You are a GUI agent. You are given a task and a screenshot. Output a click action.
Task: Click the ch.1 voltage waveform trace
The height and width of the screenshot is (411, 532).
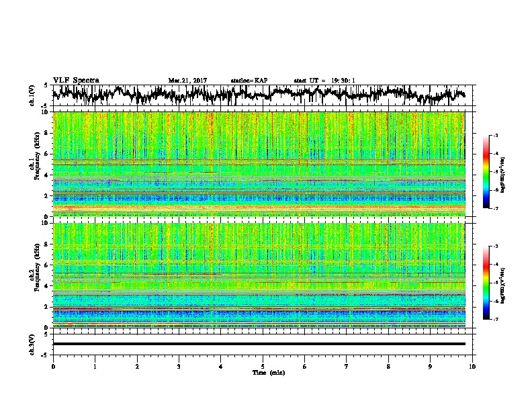click(x=259, y=94)
